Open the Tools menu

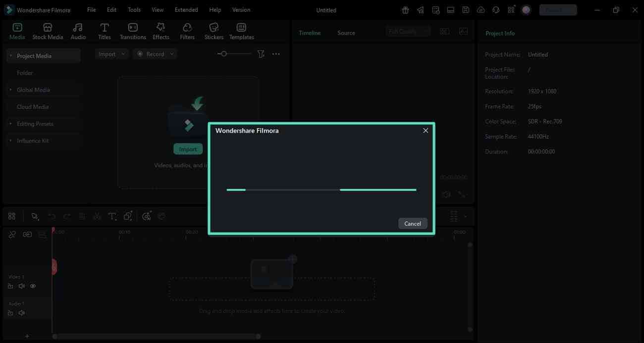coord(134,10)
